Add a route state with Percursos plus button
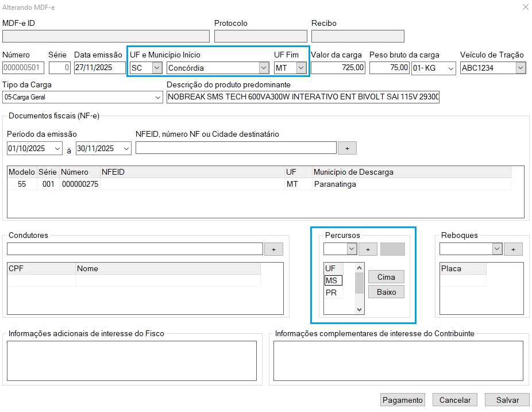This screenshot has width=532, height=412. click(x=368, y=249)
